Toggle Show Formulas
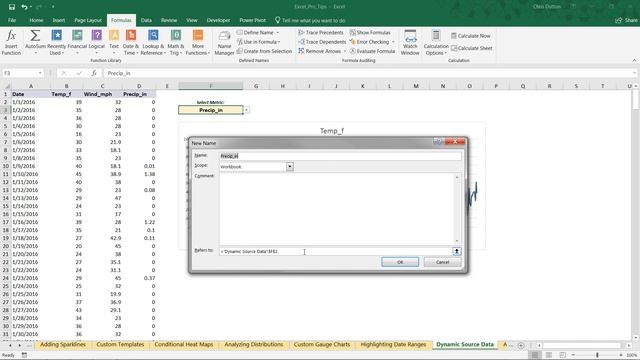The image size is (640, 360). coord(370,32)
